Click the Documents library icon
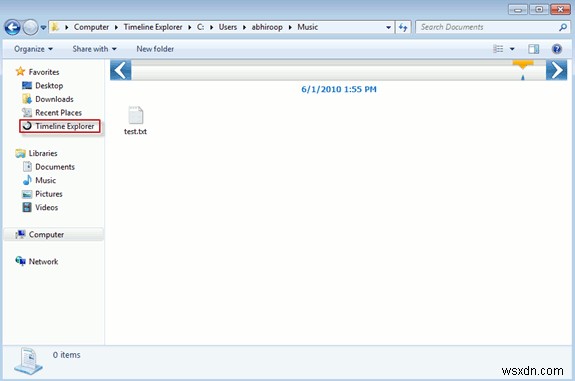 click(x=27, y=166)
